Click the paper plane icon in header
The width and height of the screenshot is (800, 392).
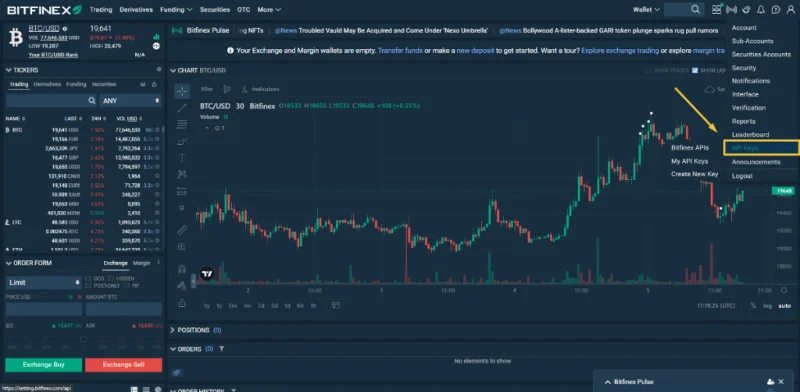pyautogui.click(x=746, y=9)
